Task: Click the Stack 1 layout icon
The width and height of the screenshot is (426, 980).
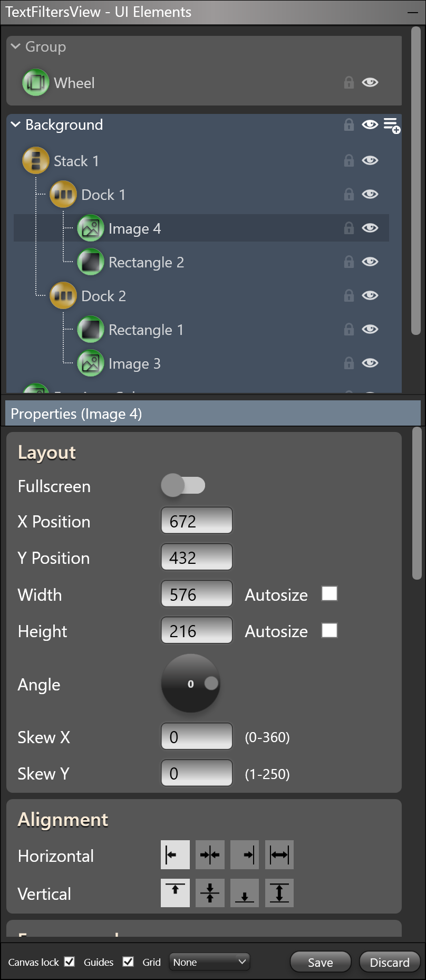Action: (x=36, y=161)
